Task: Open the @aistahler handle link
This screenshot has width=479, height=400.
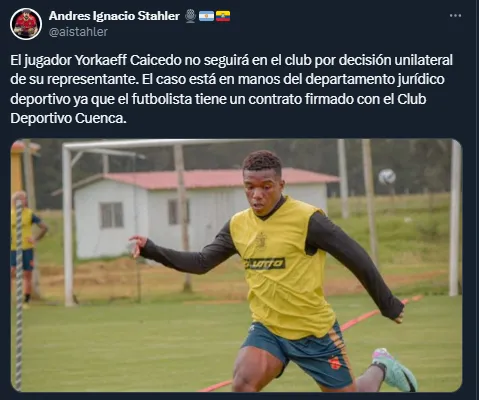Action: coord(78,32)
